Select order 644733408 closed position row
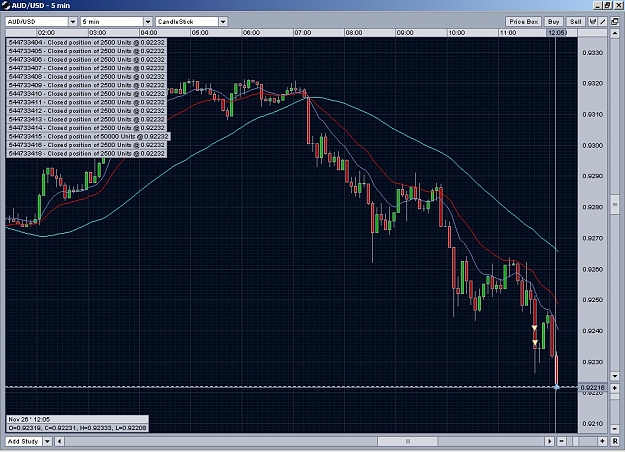Screen dimensions: 625x452 click(x=86, y=77)
